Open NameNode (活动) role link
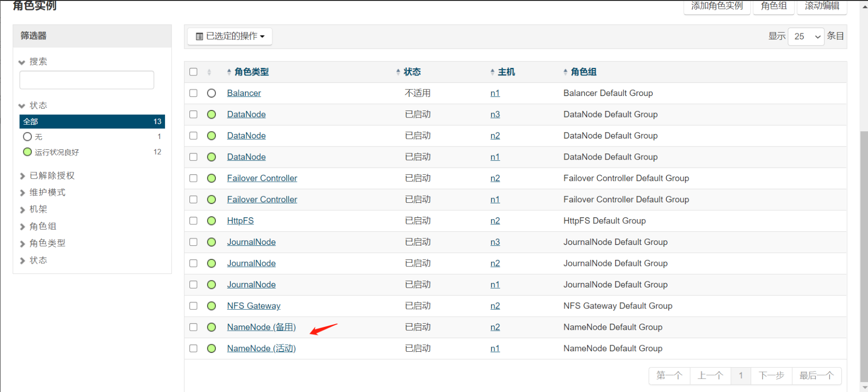 (x=261, y=348)
